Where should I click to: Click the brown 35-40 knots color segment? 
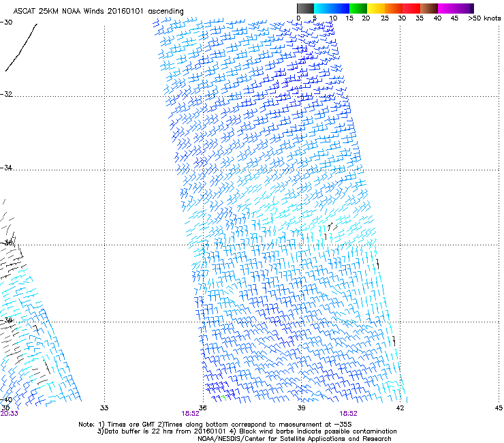(x=429, y=8)
